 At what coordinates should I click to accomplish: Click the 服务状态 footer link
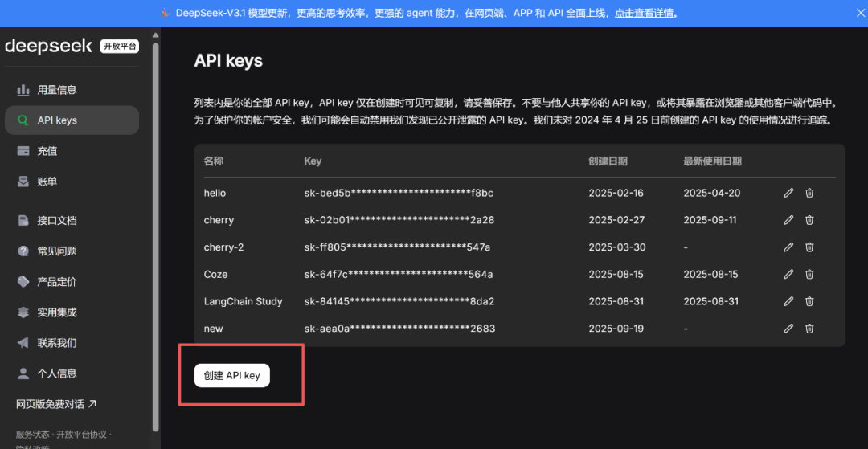pyautogui.click(x=33, y=434)
